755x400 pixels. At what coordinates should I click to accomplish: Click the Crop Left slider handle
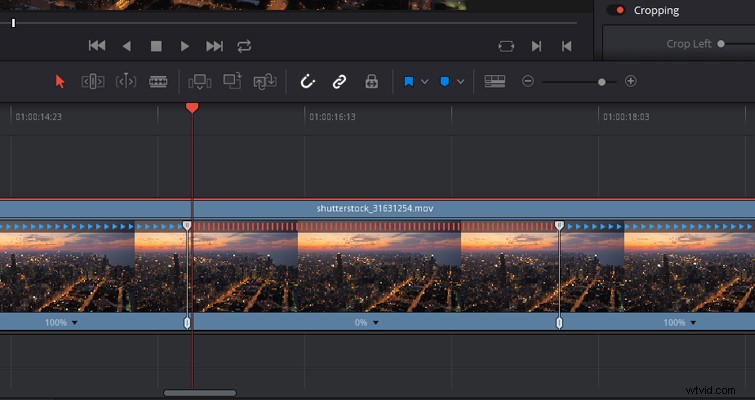tap(721, 44)
